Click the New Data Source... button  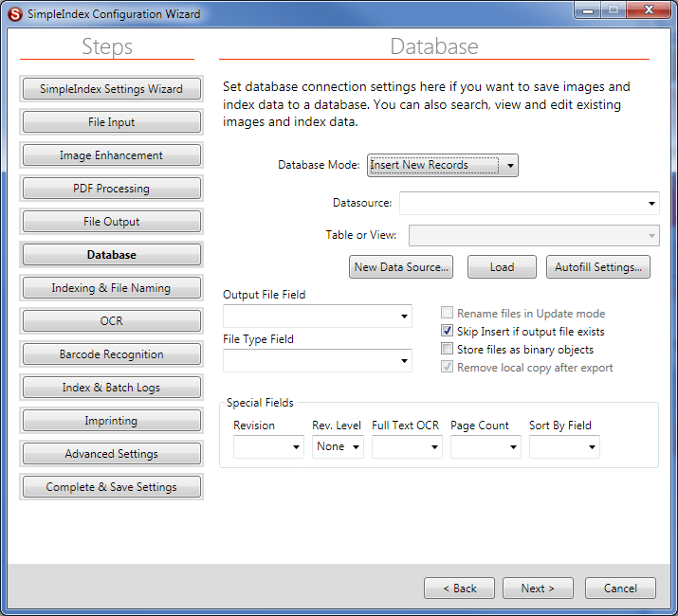click(401, 266)
